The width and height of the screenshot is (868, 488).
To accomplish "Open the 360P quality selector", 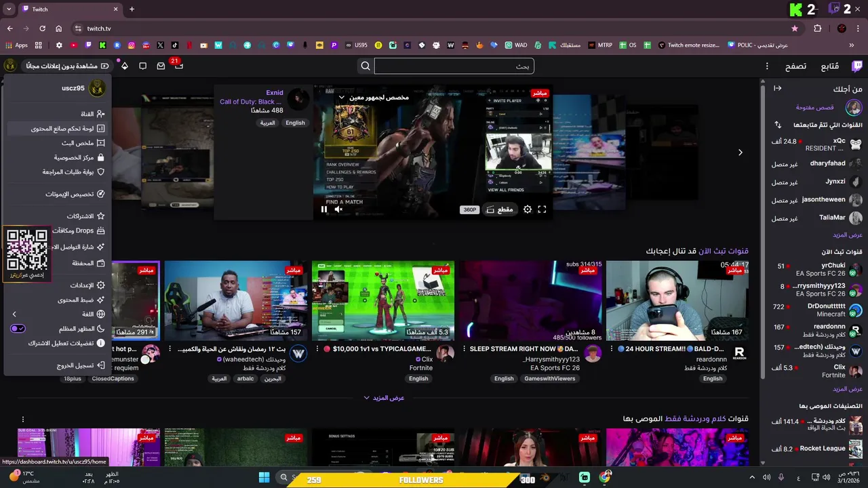I will pos(469,209).
